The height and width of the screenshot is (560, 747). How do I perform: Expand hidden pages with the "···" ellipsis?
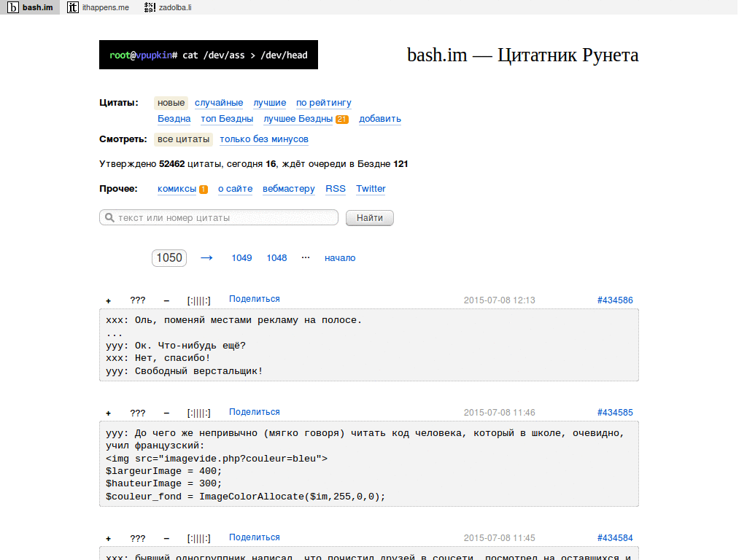click(x=305, y=257)
